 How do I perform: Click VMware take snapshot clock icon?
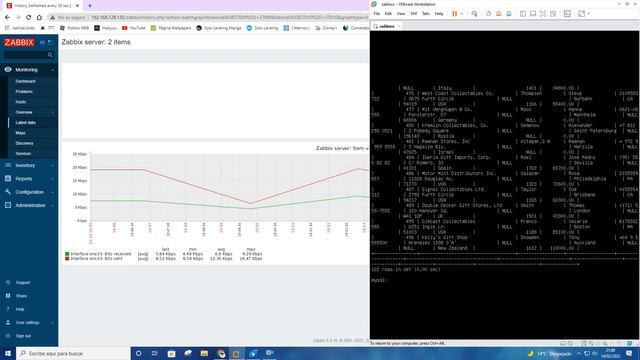[x=489, y=13]
